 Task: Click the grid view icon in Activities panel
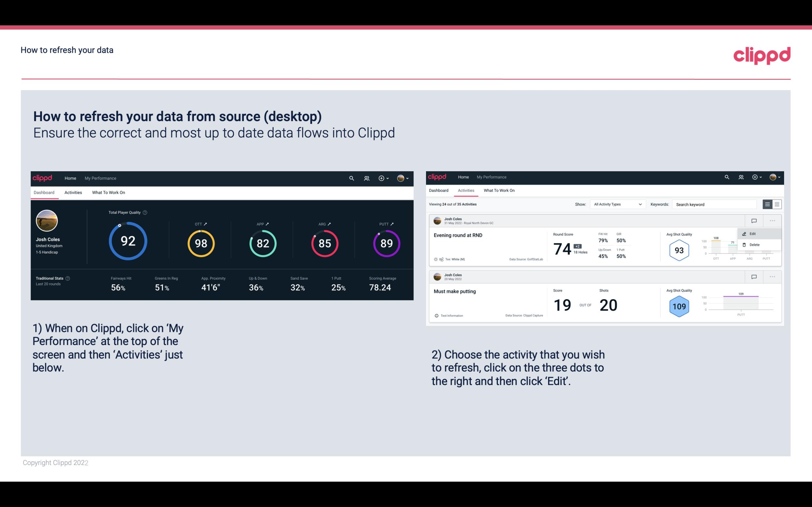pos(777,204)
